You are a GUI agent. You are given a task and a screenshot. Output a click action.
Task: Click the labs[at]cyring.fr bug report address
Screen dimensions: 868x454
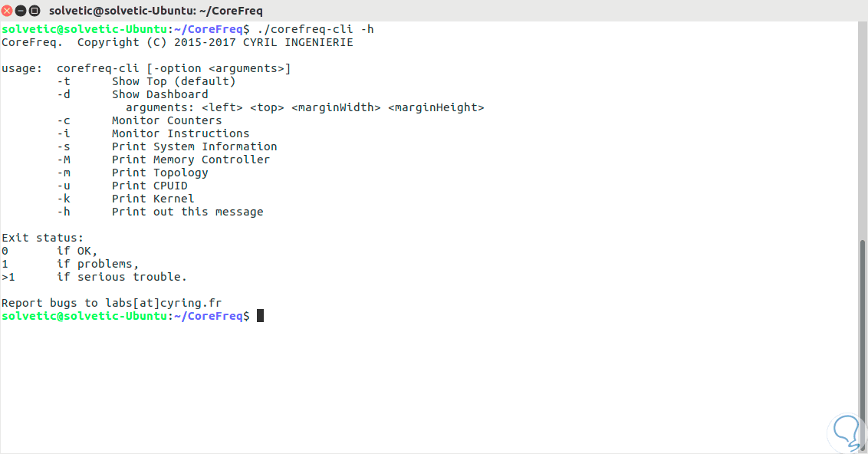click(x=163, y=303)
